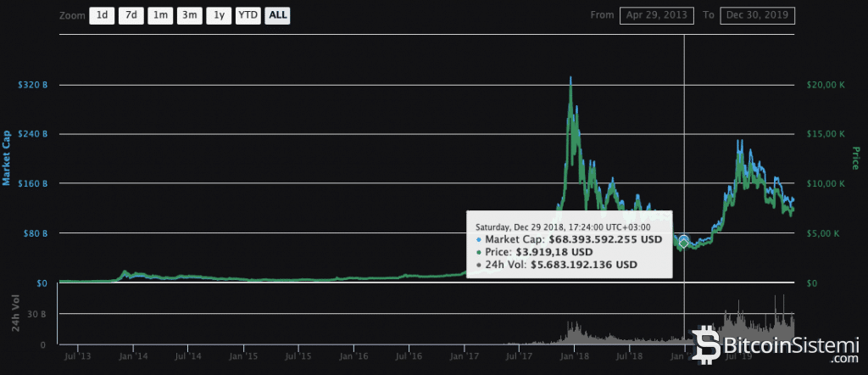This screenshot has width=868, height=375.
Task: Click the 24h Vol tooltip value
Action: point(584,265)
